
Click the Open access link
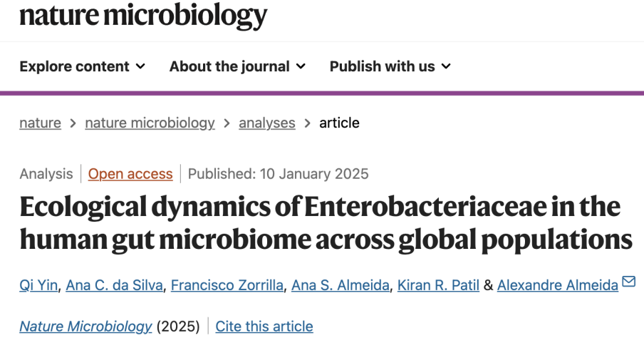point(130,173)
